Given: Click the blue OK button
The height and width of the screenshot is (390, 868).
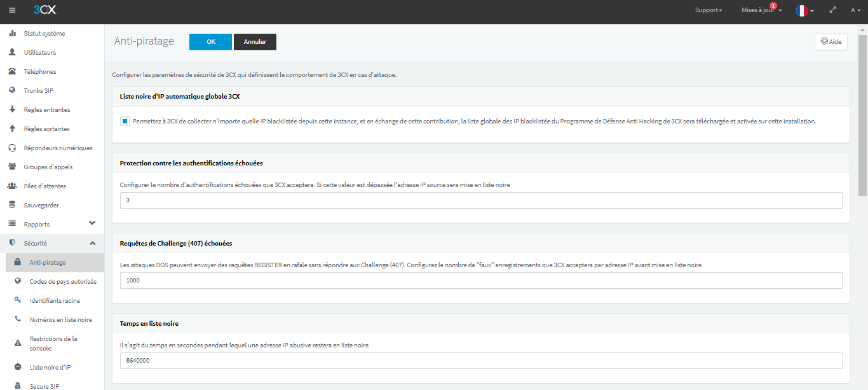Looking at the screenshot, I should pos(210,42).
